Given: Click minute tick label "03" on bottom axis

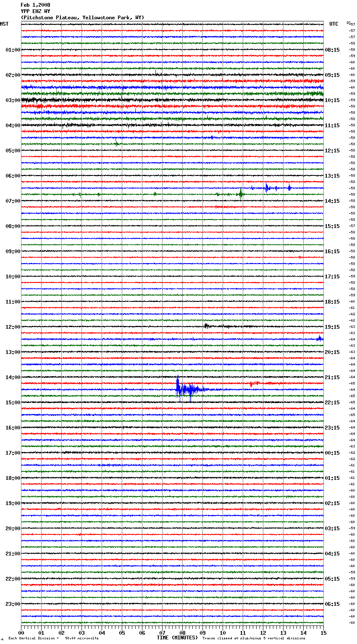Looking at the screenshot, I should point(81,633).
